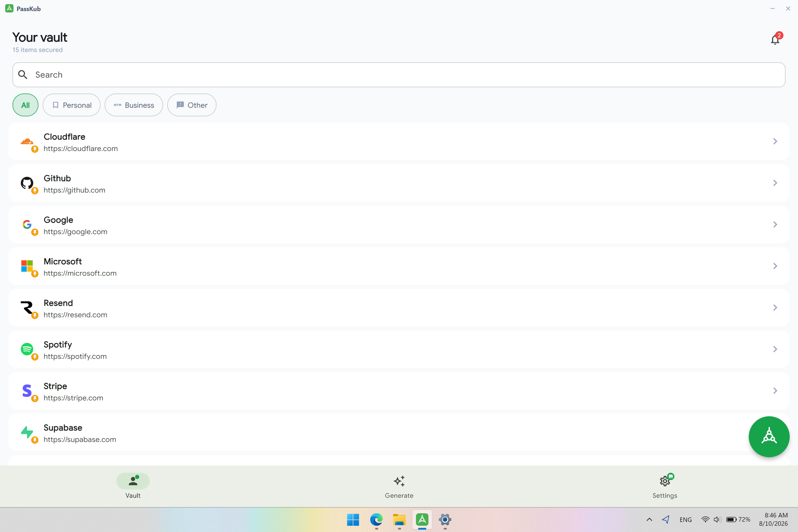This screenshot has height=532, width=798.
Task: Expand Github entry chevron
Action: point(775,183)
